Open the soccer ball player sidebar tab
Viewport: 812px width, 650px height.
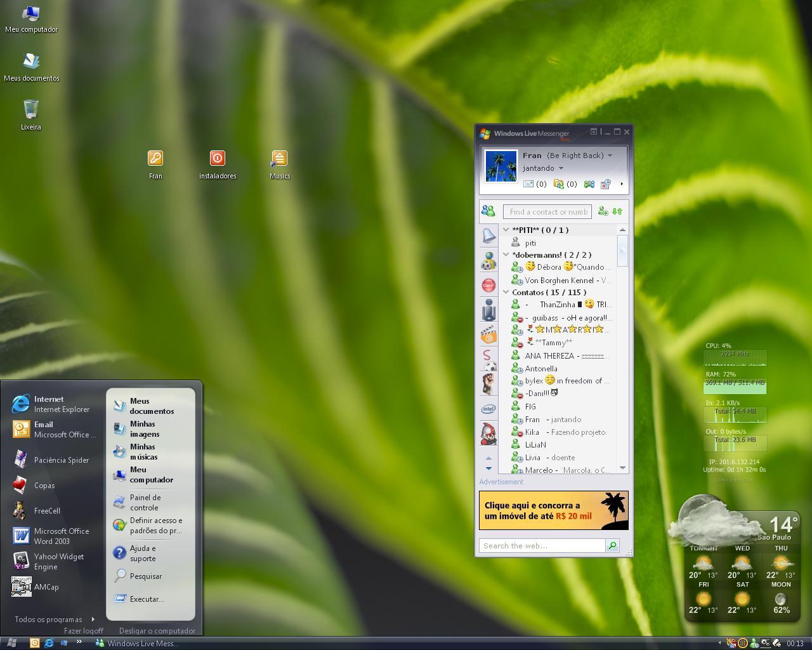point(488,261)
